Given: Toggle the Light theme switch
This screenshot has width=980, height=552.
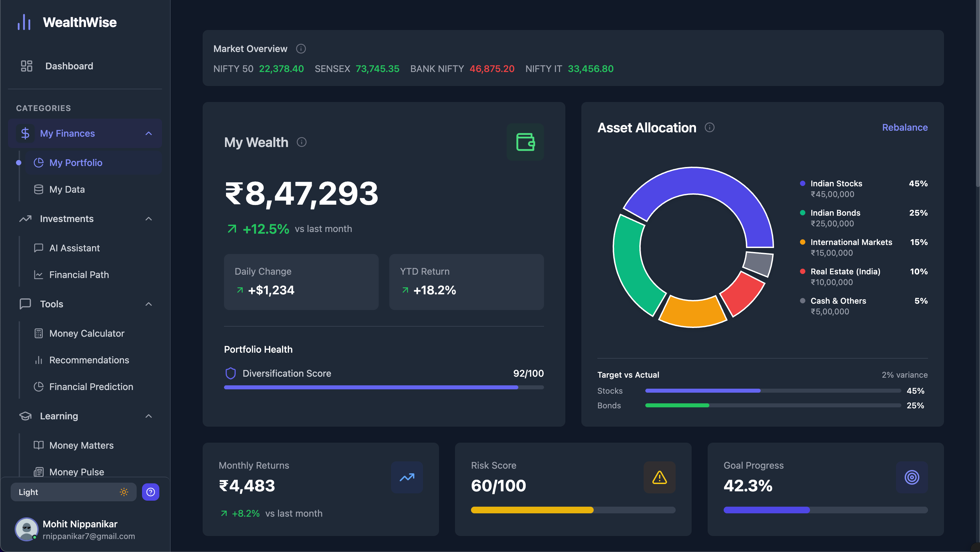Looking at the screenshot, I should click(x=73, y=492).
